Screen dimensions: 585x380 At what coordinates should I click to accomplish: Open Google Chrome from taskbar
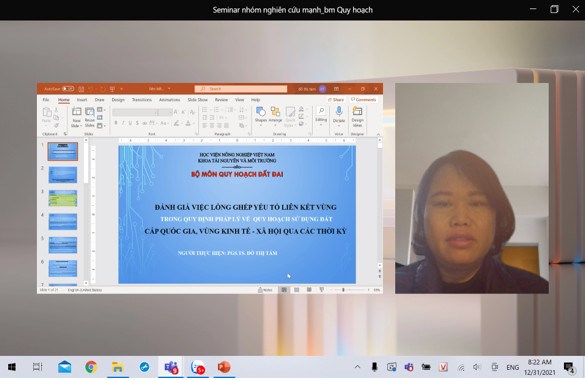click(91, 367)
